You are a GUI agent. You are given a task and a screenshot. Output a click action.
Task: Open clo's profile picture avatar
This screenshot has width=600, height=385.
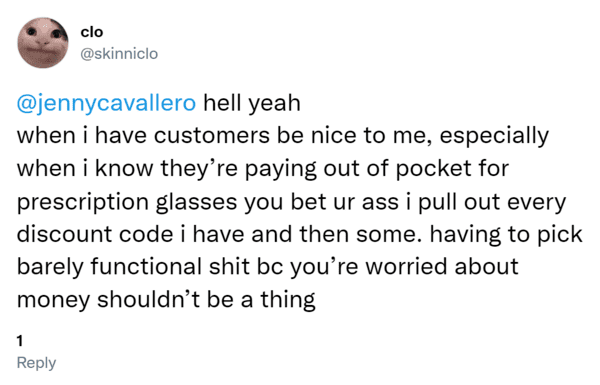[x=43, y=42]
